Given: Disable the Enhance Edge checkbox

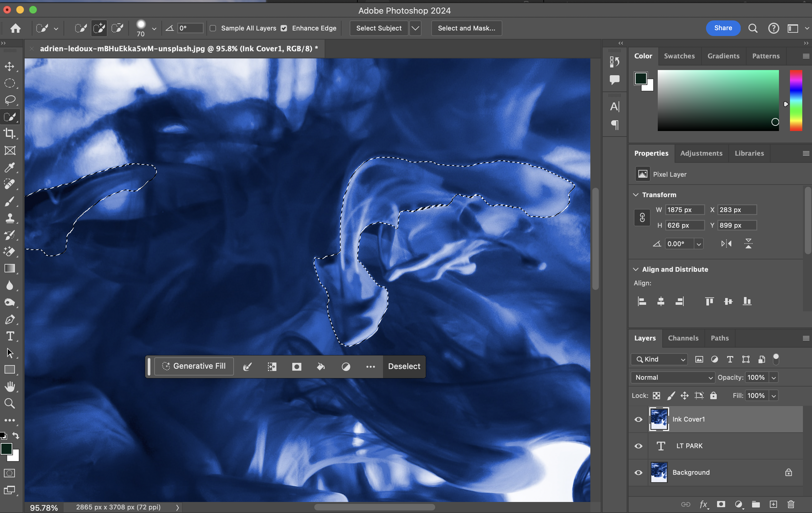Looking at the screenshot, I should (284, 28).
